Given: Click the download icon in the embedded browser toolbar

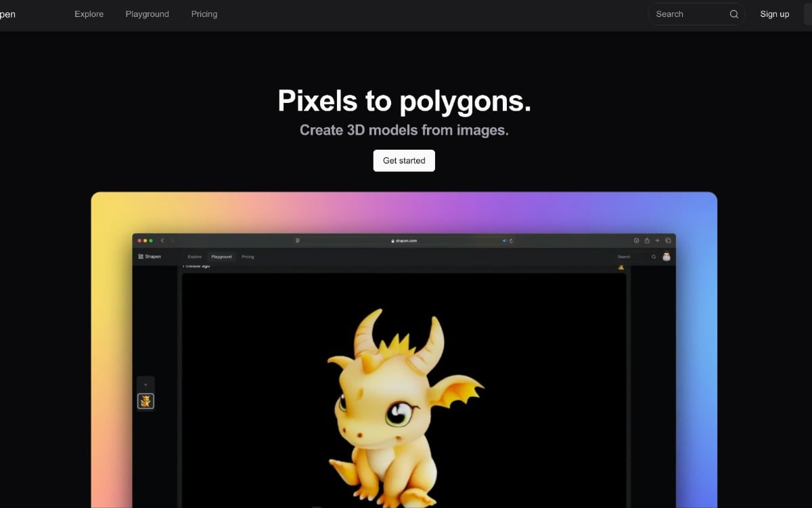Looking at the screenshot, I should 636,240.
